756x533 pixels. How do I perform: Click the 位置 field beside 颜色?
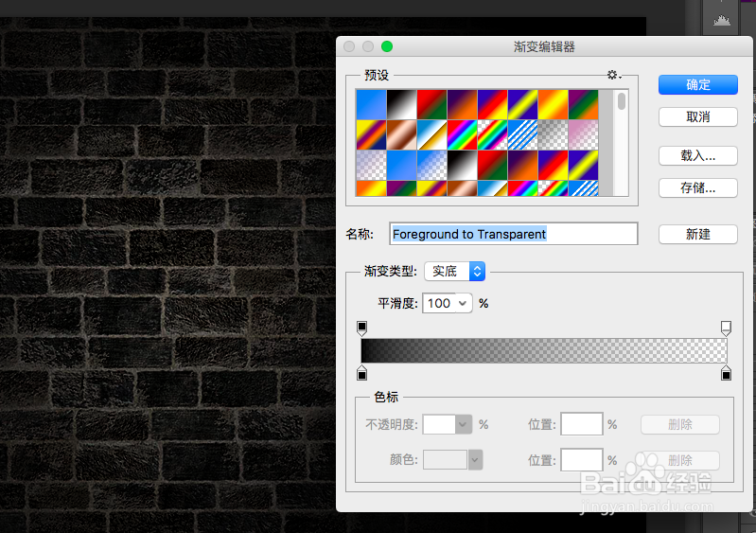[x=582, y=460]
